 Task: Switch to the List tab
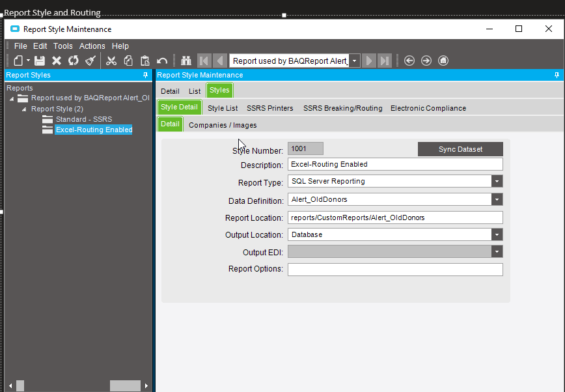[x=195, y=91]
